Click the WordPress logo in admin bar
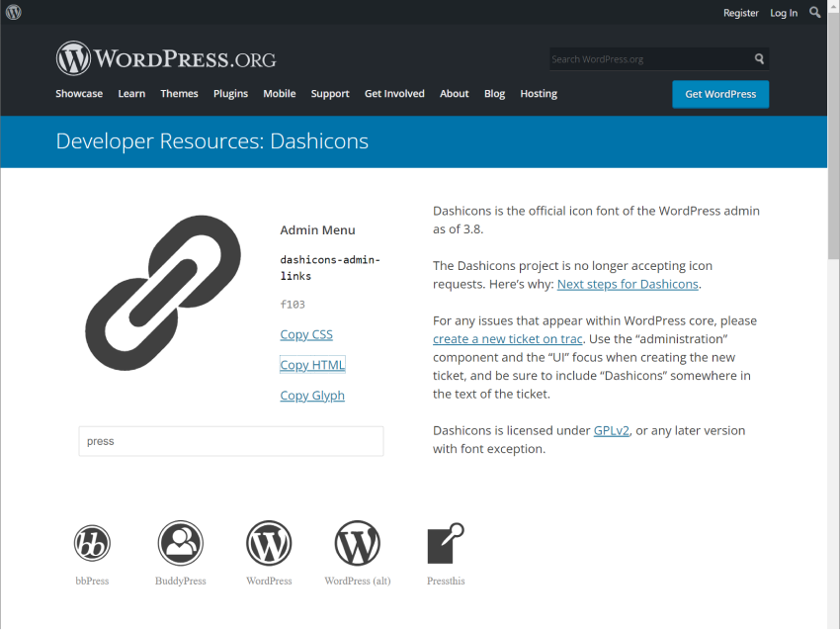840x630 pixels. [x=13, y=13]
